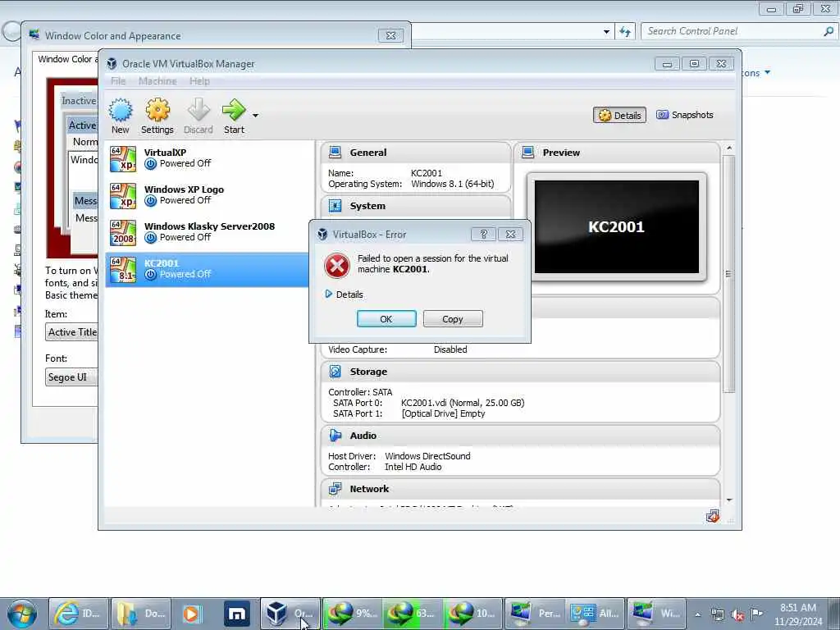Image resolution: width=840 pixels, height=630 pixels.
Task: Open the folder window taskbar button
Action: (x=141, y=614)
